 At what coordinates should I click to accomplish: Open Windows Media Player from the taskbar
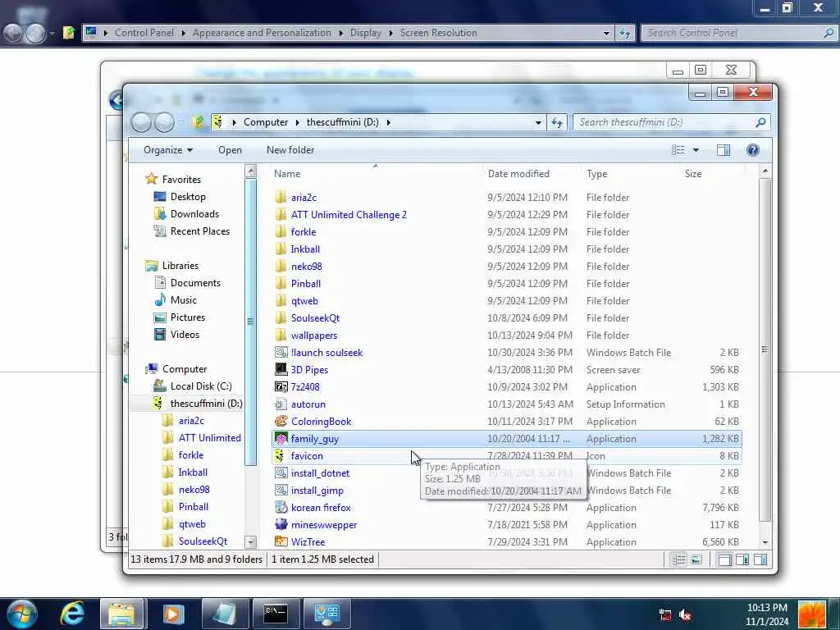[x=173, y=614]
